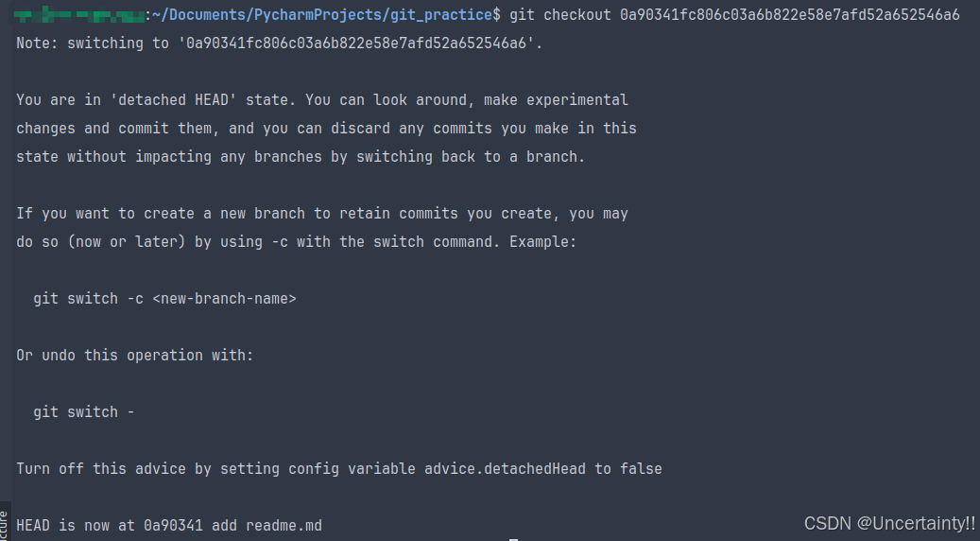The width and height of the screenshot is (980, 541).
Task: Click the word 'checkout' in the command line
Action: click(x=576, y=14)
